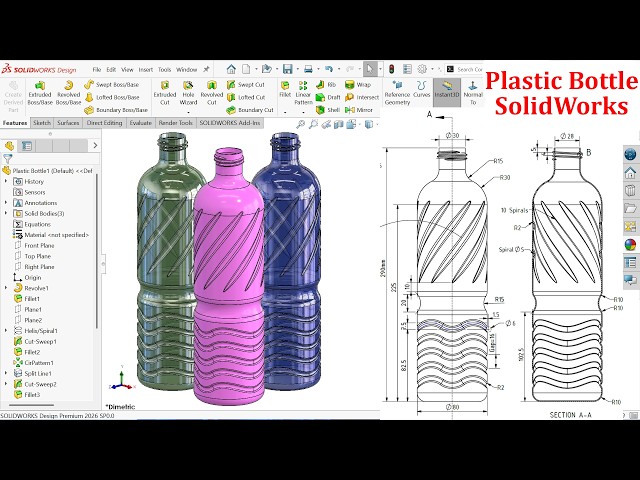The image size is (640, 480).
Task: Open the SOLIDWORKS Resources home pane
Action: pos(631,173)
